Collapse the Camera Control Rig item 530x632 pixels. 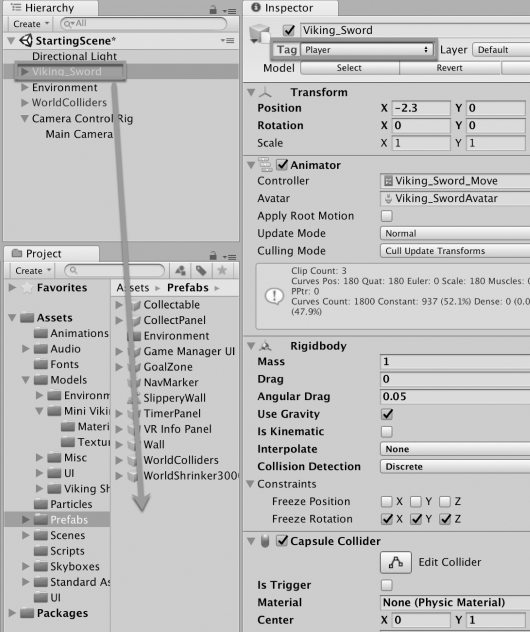pos(25,118)
